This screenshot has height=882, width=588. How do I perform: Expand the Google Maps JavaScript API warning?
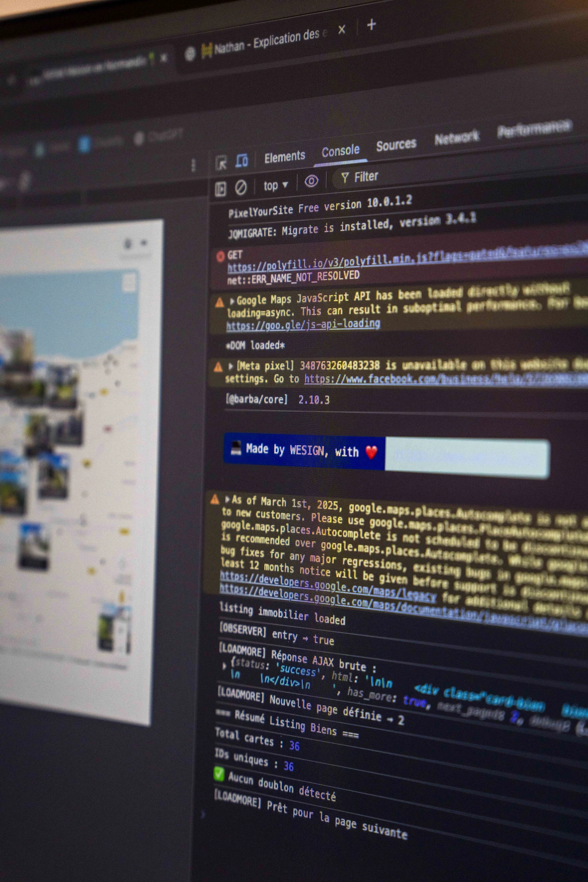(232, 301)
